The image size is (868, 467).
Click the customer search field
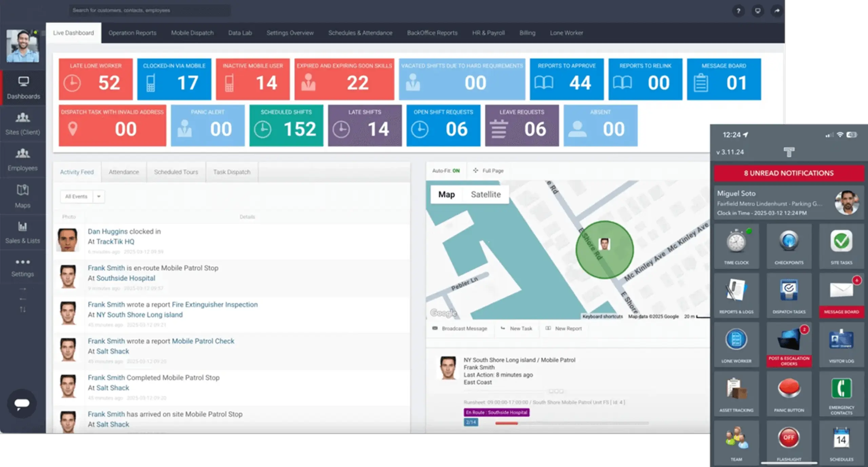(149, 10)
